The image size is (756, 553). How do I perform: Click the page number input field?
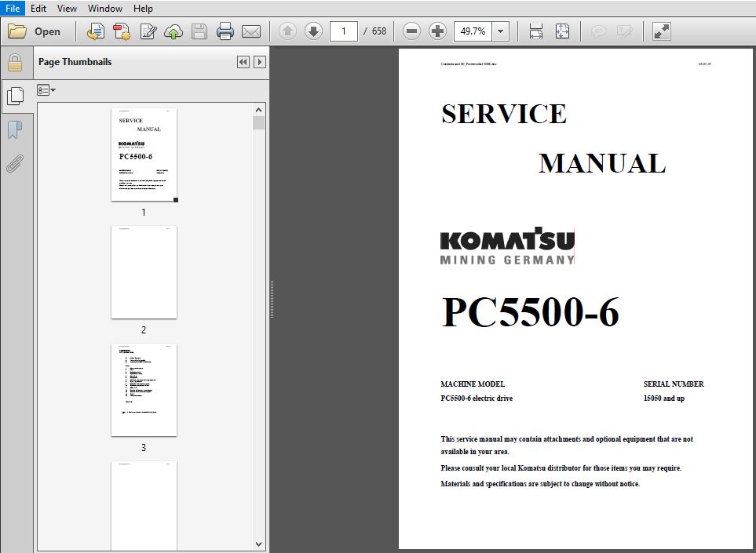(344, 31)
